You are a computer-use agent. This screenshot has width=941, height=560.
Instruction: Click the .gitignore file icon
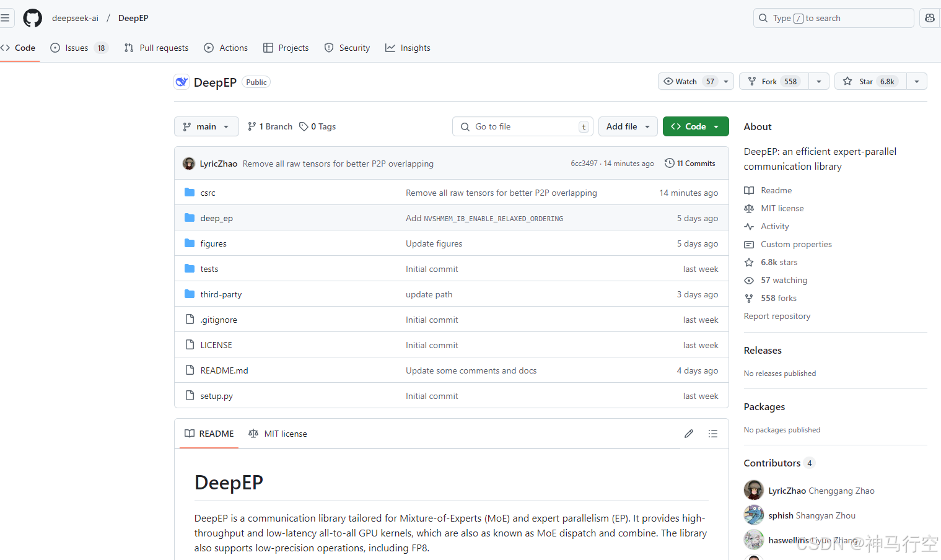pos(190,320)
